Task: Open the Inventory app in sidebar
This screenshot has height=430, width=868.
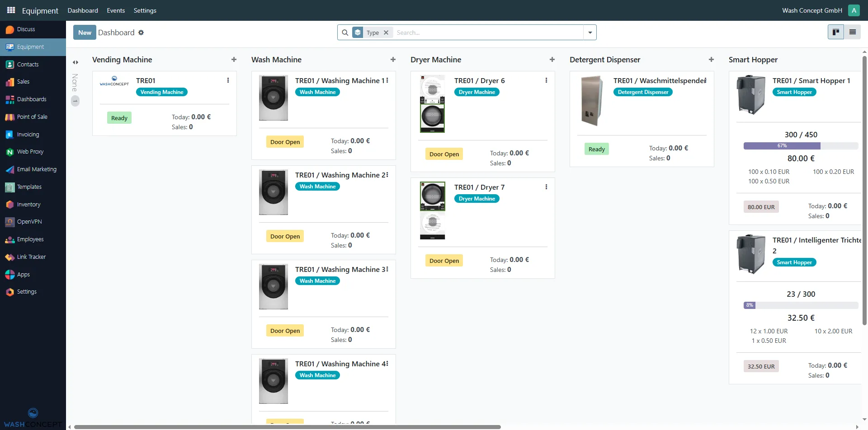Action: pos(28,204)
